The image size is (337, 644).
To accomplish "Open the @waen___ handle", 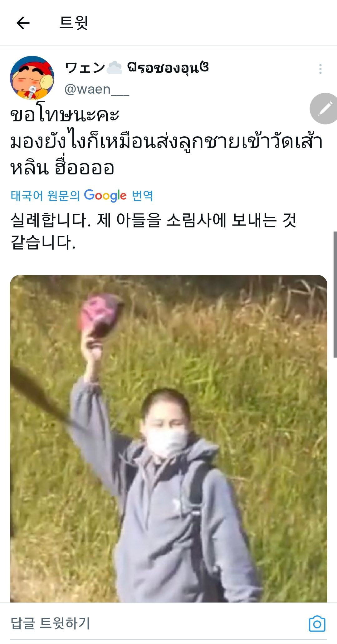I will (97, 90).
